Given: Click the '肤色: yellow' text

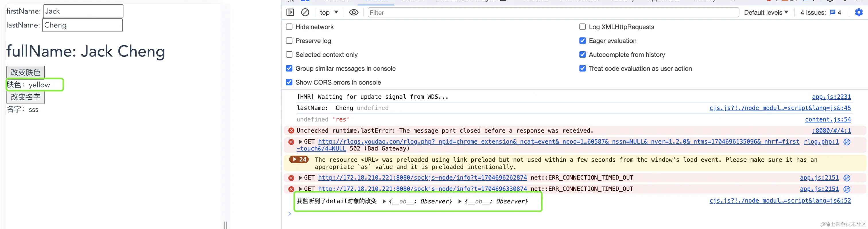Looking at the screenshot, I should 28,85.
